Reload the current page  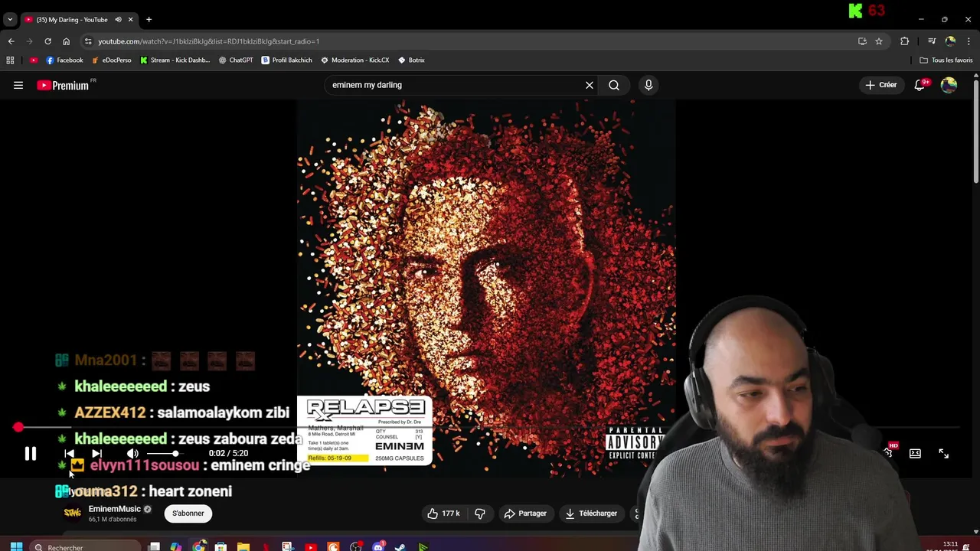click(x=47, y=41)
